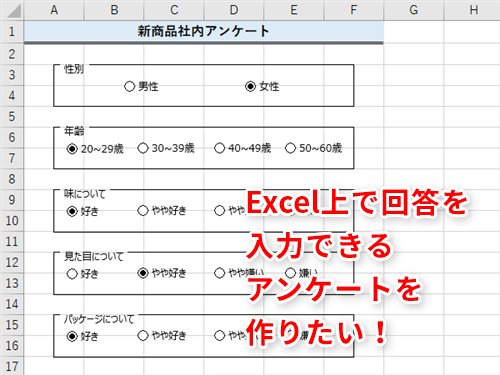Select column A header
This screenshot has height=375, width=500.
pyautogui.click(x=54, y=10)
